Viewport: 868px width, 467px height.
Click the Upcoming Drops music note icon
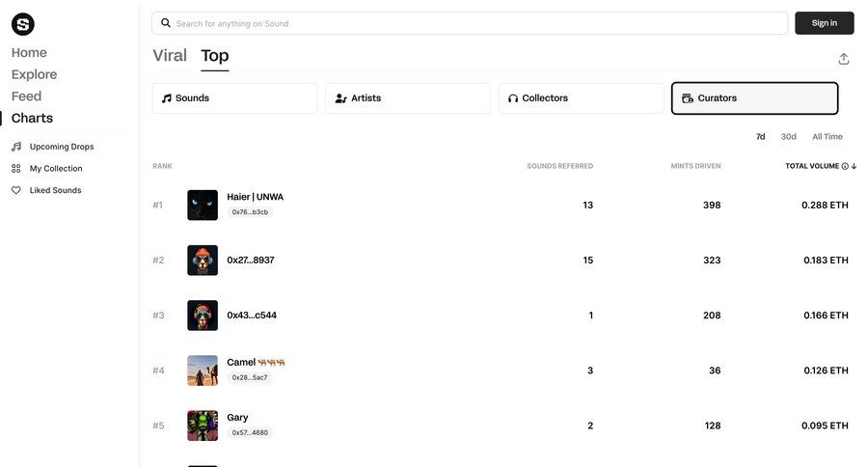pos(16,147)
